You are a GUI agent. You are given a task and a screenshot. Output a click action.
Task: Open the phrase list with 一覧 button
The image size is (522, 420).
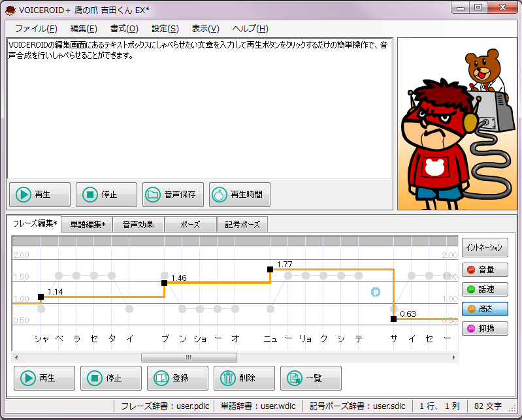(310, 378)
